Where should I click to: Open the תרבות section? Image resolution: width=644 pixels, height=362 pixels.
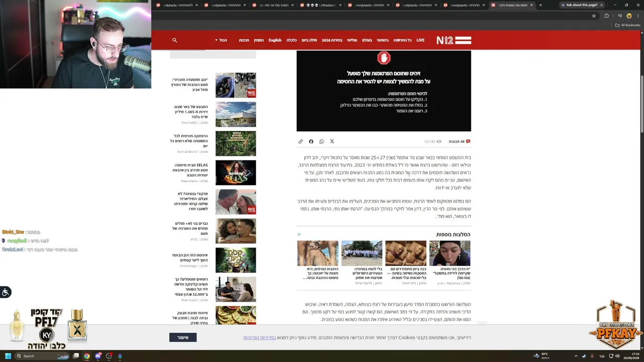click(244, 40)
